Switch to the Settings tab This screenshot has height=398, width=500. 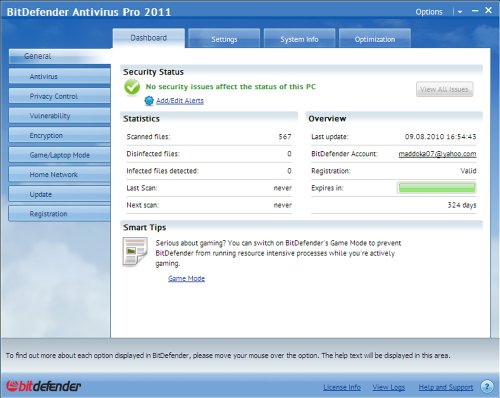point(224,39)
